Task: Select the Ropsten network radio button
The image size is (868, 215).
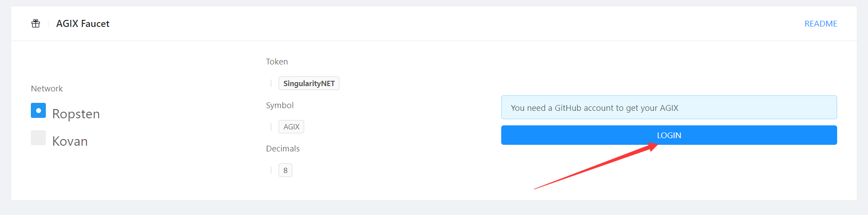Action: point(38,110)
